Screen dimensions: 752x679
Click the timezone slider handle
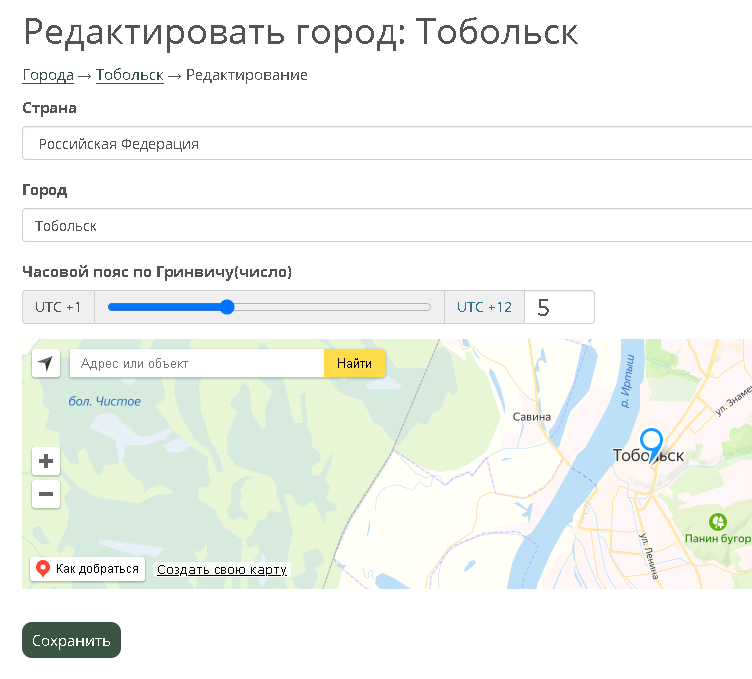click(x=227, y=307)
